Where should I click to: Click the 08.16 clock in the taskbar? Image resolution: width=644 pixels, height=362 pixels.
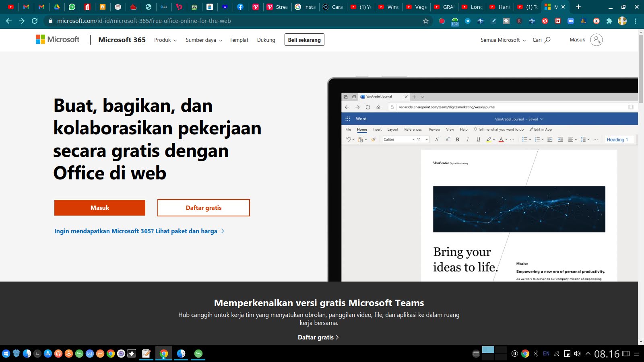[x=607, y=354]
